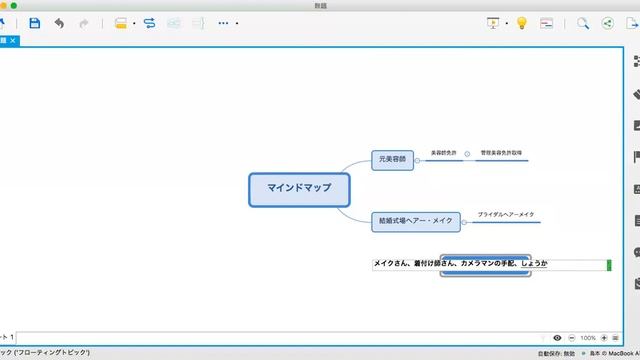640x360 pixels.
Task: Save the mind map with the floppy icon
Action: click(x=35, y=23)
